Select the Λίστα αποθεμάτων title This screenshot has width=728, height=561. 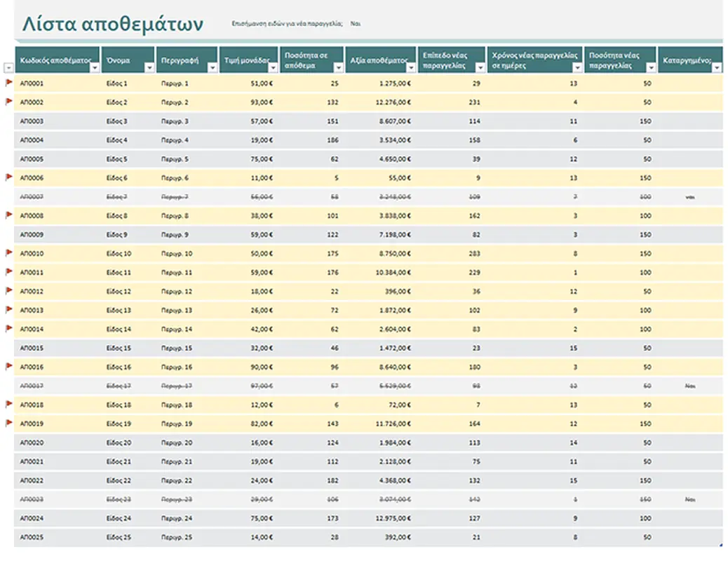click(113, 25)
